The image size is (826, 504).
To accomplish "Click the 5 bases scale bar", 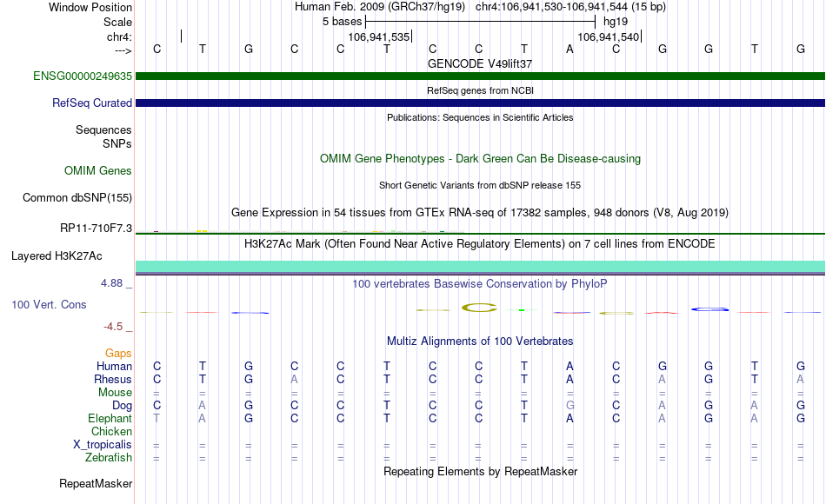I will tap(480, 22).
